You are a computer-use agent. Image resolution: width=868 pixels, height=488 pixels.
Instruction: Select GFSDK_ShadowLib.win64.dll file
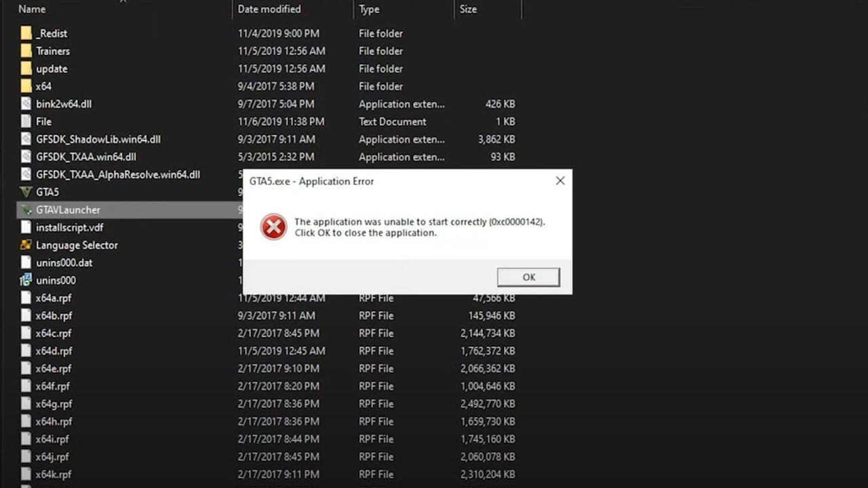point(98,140)
